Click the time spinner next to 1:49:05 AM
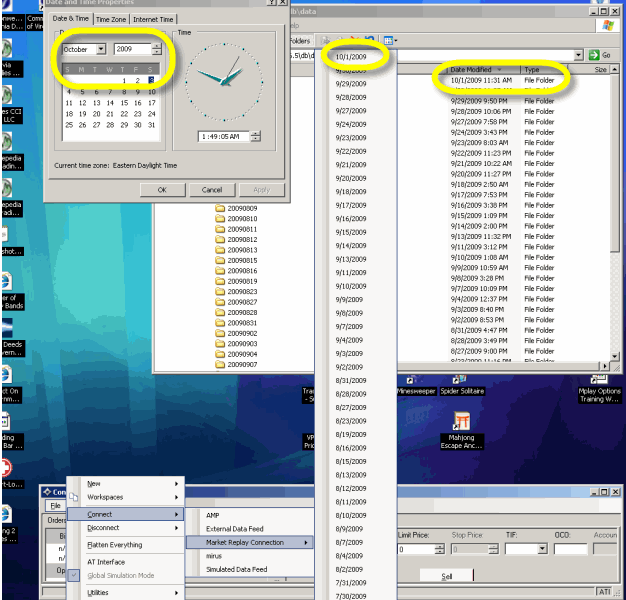This screenshot has width=626, height=600. click(x=256, y=136)
